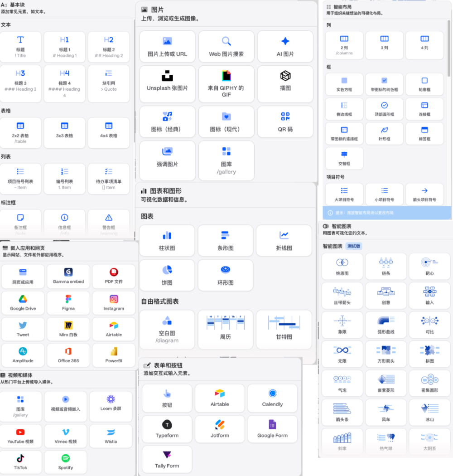Add a YouTube 视频 embed

click(20, 436)
